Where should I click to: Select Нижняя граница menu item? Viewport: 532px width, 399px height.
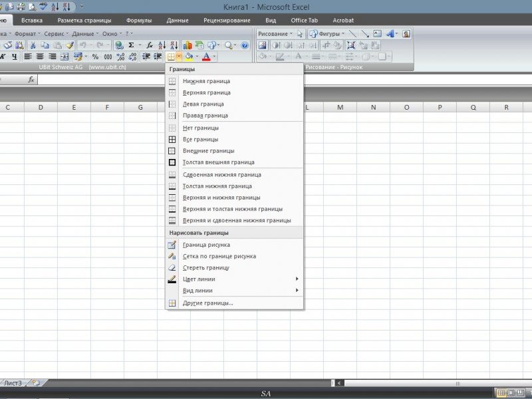[234, 81]
